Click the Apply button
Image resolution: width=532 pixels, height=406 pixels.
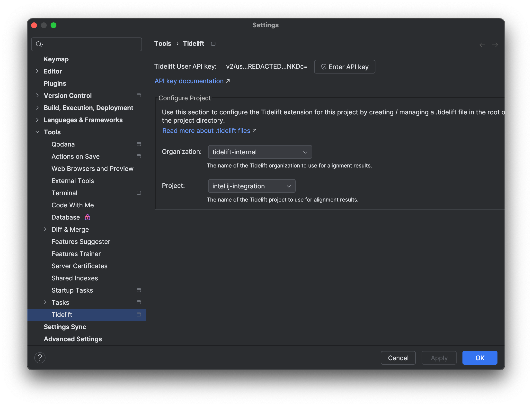click(439, 358)
